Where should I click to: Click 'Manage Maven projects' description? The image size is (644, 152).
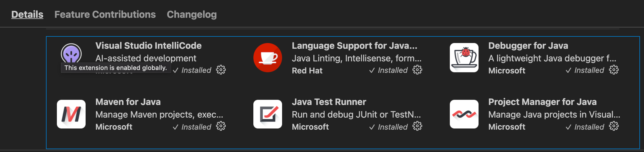(159, 114)
